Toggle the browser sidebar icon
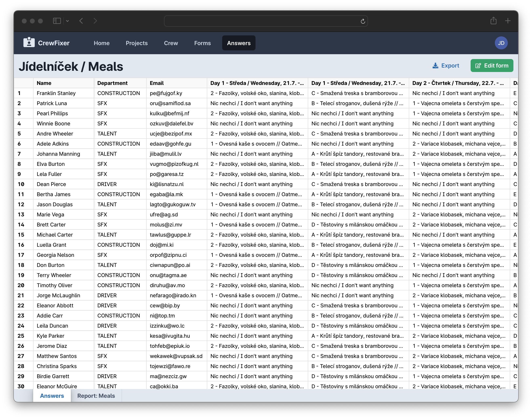 [x=57, y=21]
